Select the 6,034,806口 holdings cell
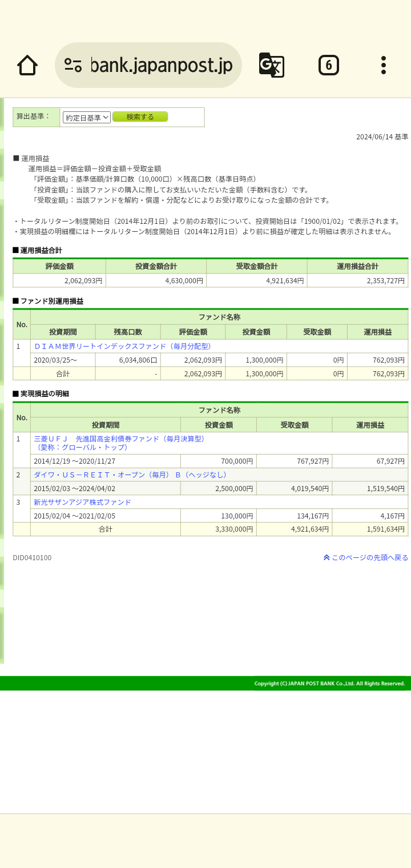This screenshot has height=868, width=411. 128,360
